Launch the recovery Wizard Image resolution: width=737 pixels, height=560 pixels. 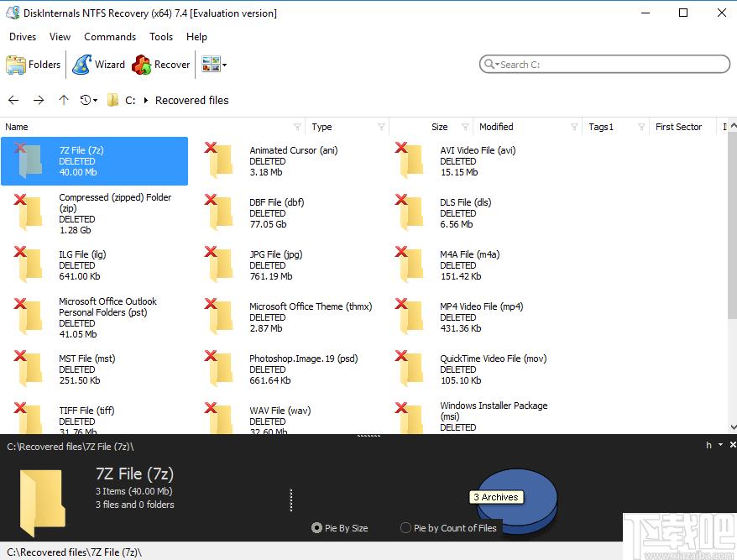(99, 65)
